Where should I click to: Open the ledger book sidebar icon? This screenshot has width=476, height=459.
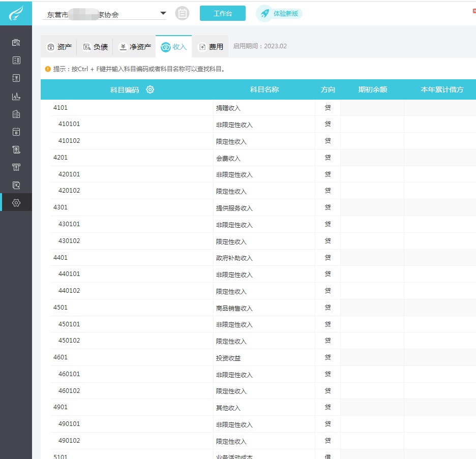pyautogui.click(x=16, y=60)
